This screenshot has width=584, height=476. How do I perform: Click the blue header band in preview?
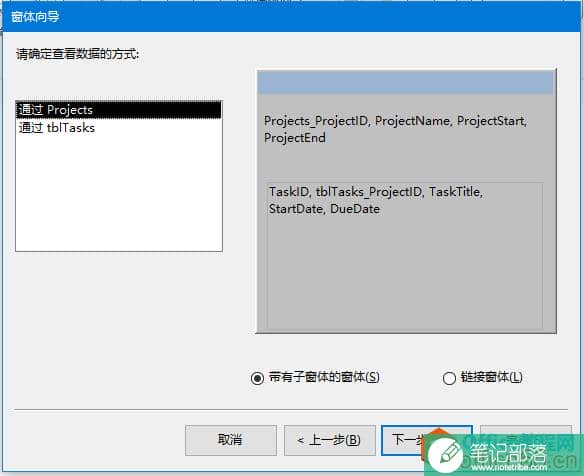(405, 82)
